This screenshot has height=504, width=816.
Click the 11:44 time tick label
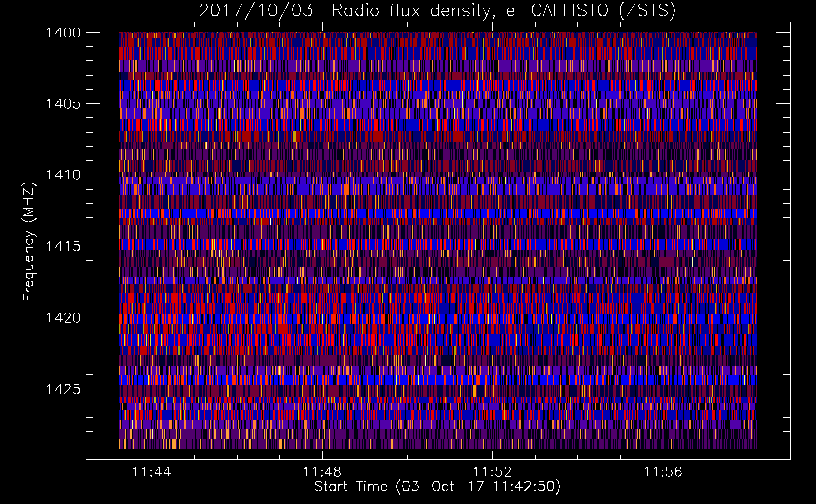(152, 472)
